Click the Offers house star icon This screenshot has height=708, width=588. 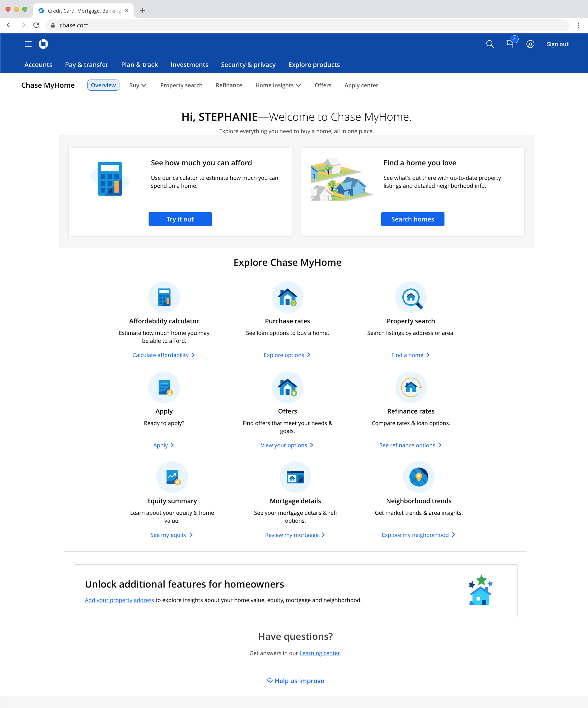click(x=287, y=387)
